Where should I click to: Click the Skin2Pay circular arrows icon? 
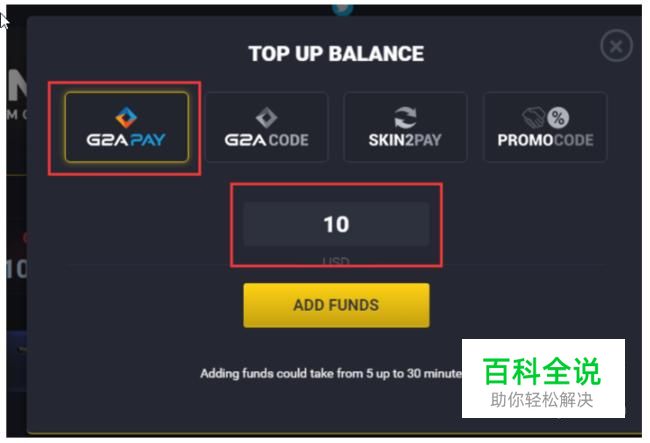coord(405,118)
